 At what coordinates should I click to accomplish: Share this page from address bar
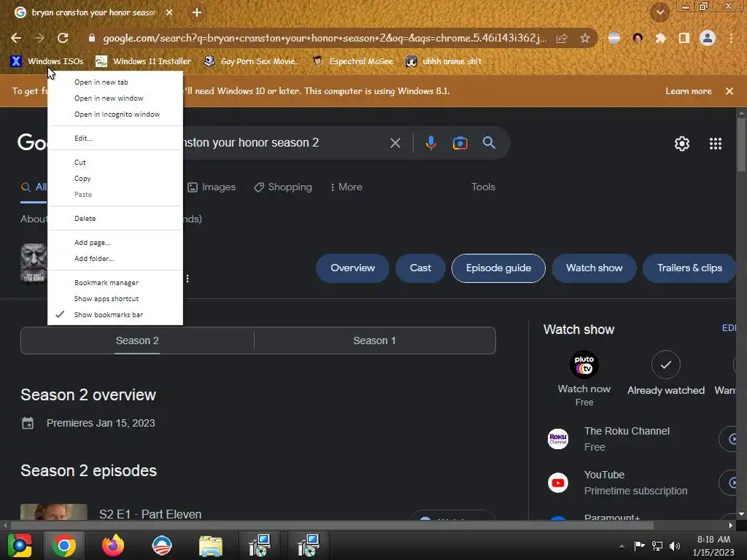tap(562, 38)
